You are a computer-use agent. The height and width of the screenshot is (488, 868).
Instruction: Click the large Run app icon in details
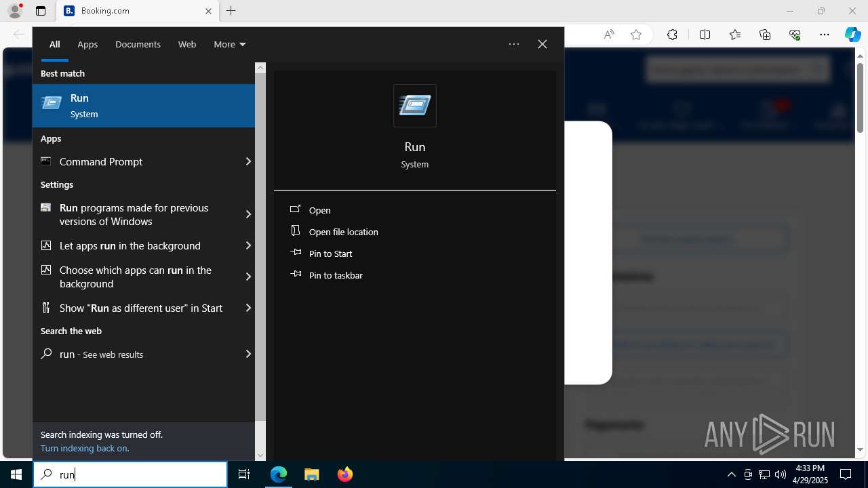(415, 106)
